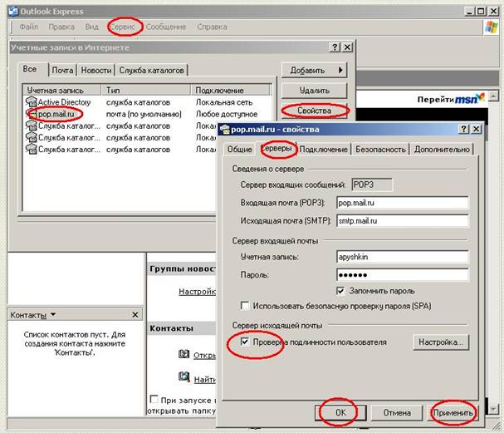Click the Открыть link under Контакты
The height and width of the screenshot is (433, 504).
[204, 355]
